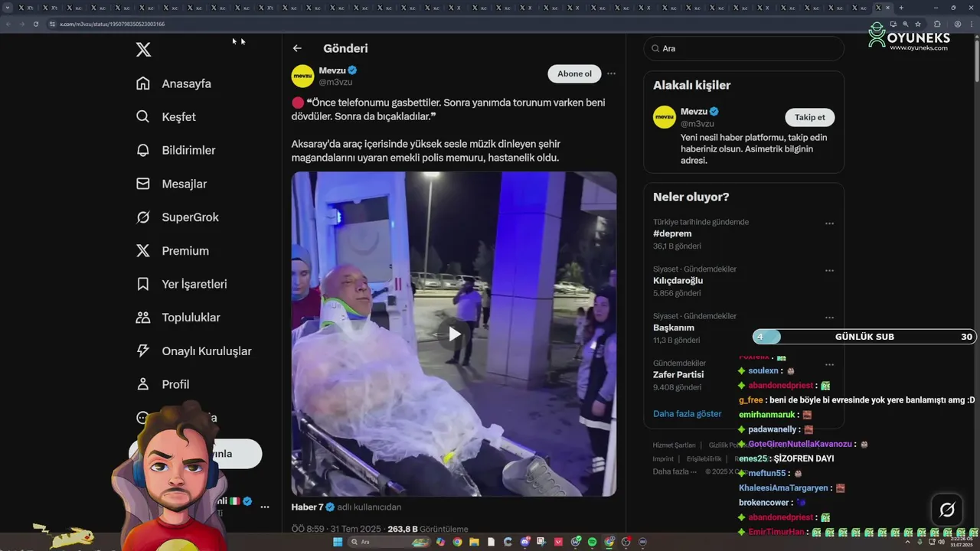The width and height of the screenshot is (980, 551).
Task: Open Onaylı Kuruluşlar page
Action: pyautogui.click(x=193, y=350)
